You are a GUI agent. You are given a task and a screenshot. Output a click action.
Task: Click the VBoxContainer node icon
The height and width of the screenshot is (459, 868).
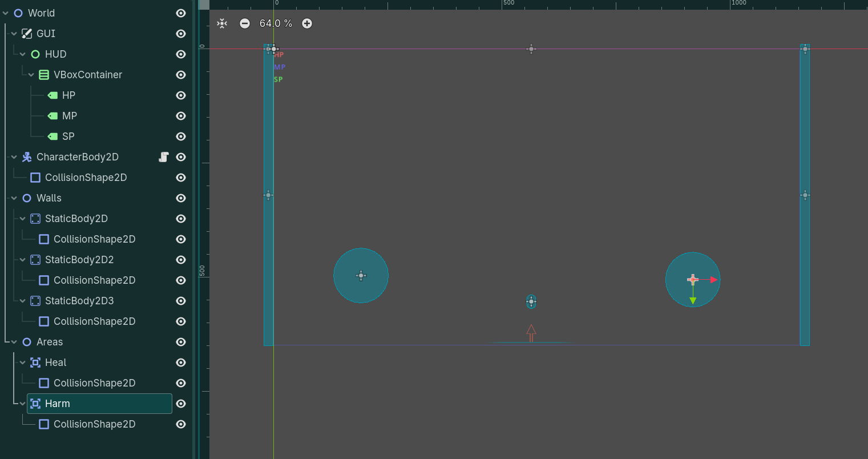[x=44, y=75]
